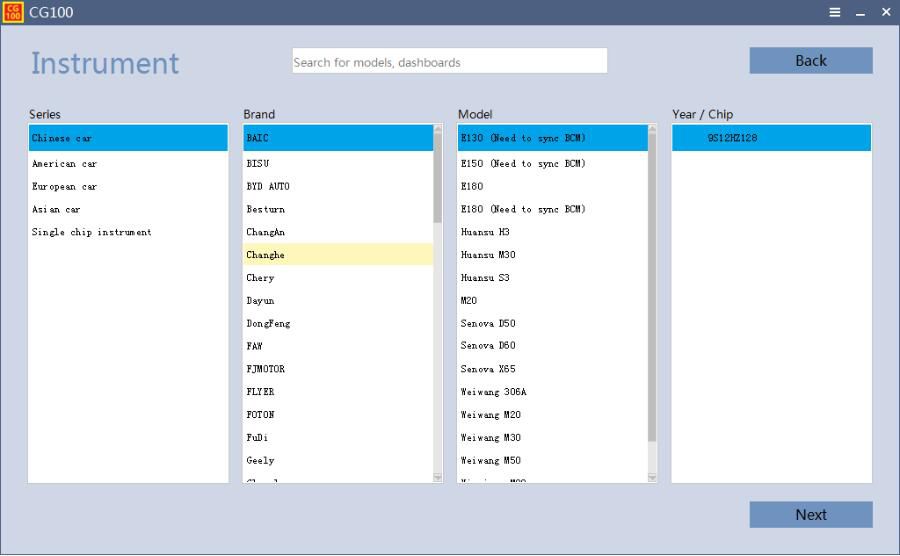900x556 pixels.
Task: Click the Next button
Action: point(810,515)
